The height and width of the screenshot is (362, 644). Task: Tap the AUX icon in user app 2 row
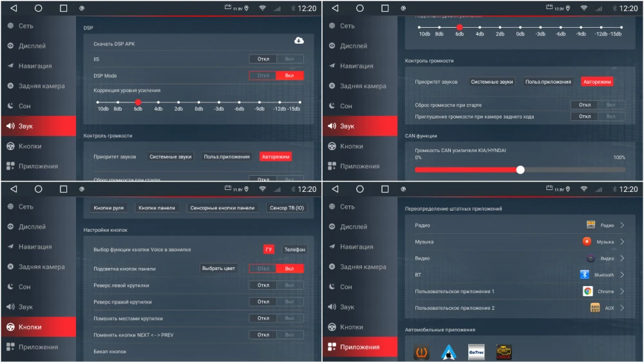594,308
